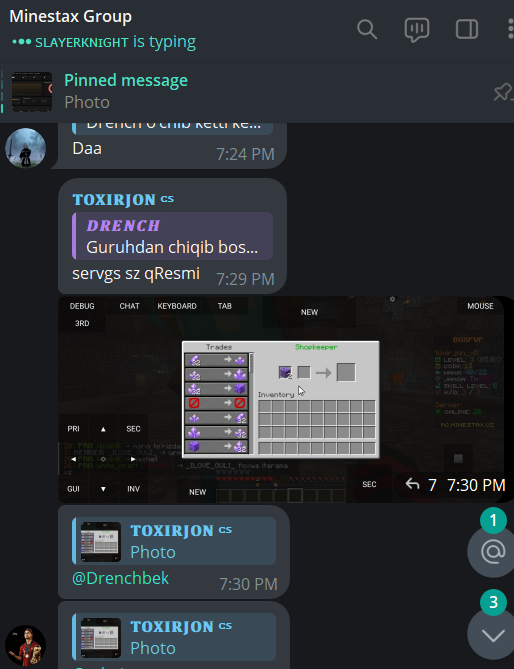Click the pinned message photo thumbnail

32,92
